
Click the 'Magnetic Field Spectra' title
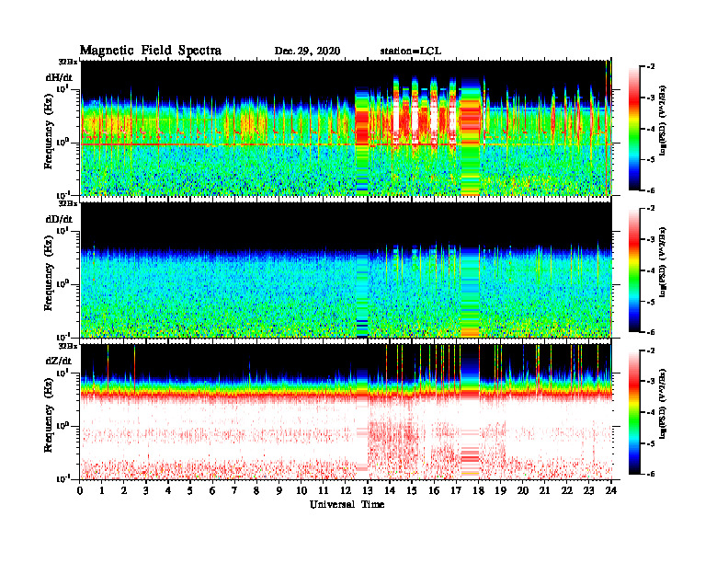point(151,51)
